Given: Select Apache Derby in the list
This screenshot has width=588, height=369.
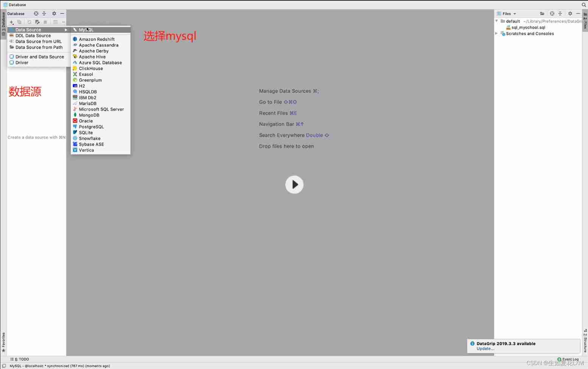Looking at the screenshot, I should click(101, 51).
